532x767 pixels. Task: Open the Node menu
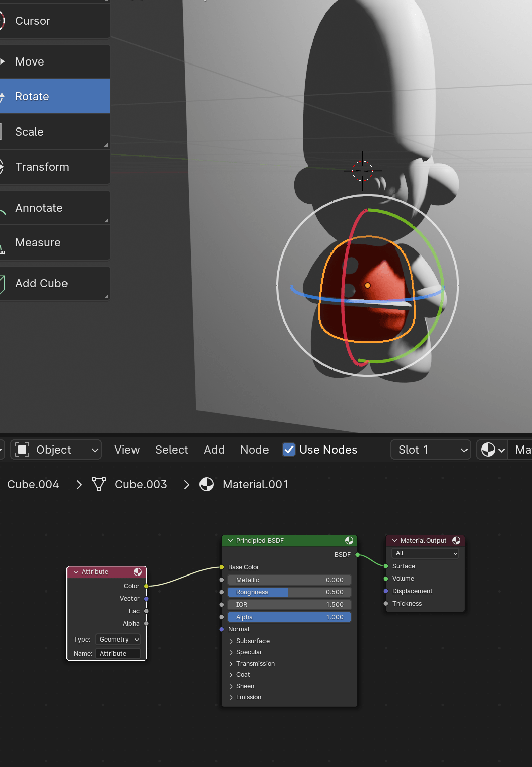coord(254,450)
